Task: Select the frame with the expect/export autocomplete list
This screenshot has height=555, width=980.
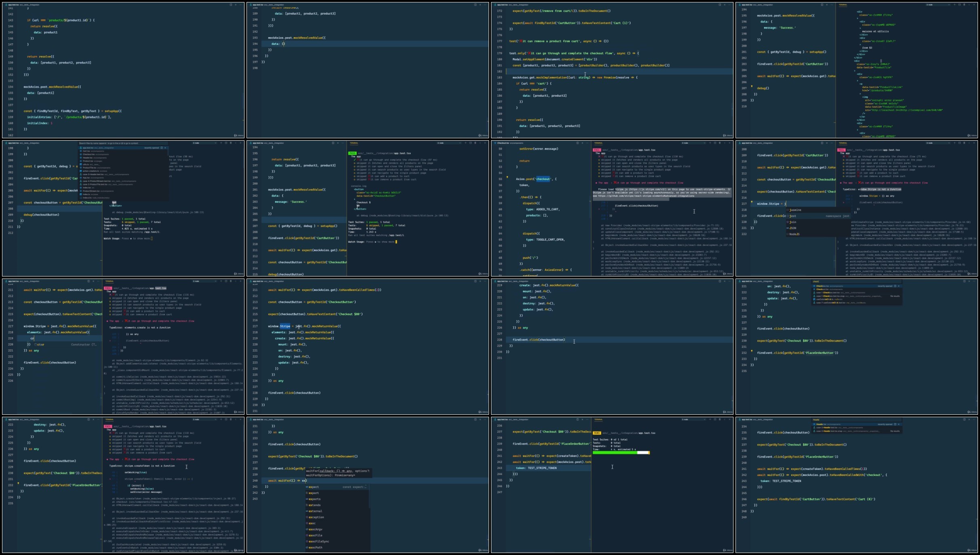Action: [368, 485]
